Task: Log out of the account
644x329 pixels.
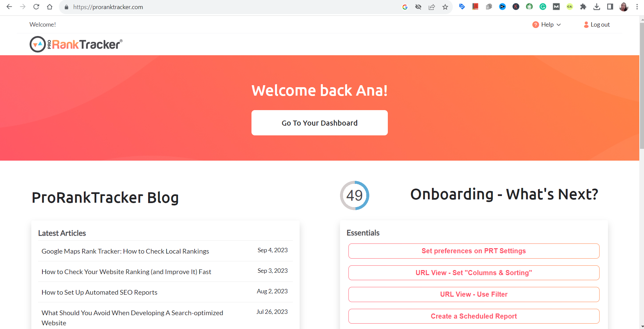Action: (x=597, y=25)
